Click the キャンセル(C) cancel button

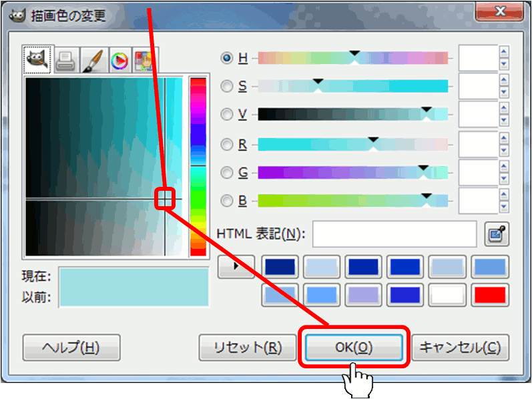[460, 348]
